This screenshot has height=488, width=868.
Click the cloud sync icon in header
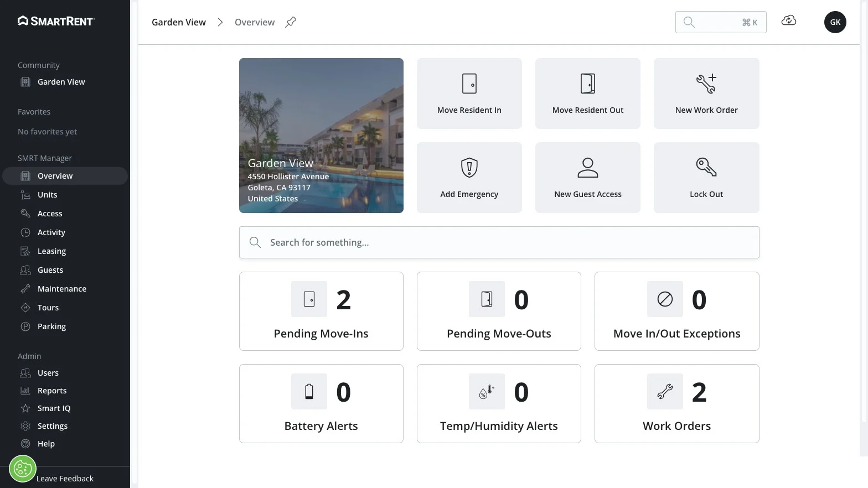point(788,20)
